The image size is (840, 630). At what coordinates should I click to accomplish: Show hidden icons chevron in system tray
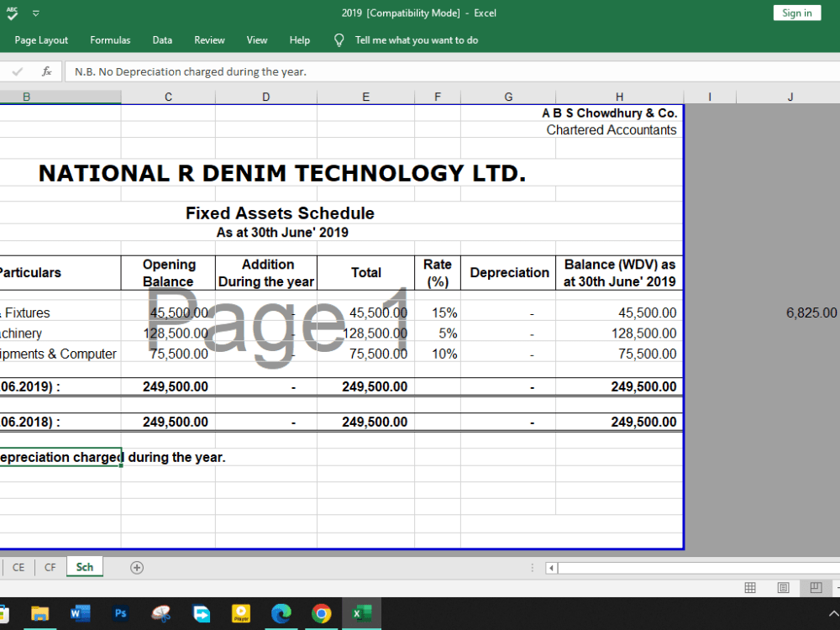pyautogui.click(x=833, y=613)
